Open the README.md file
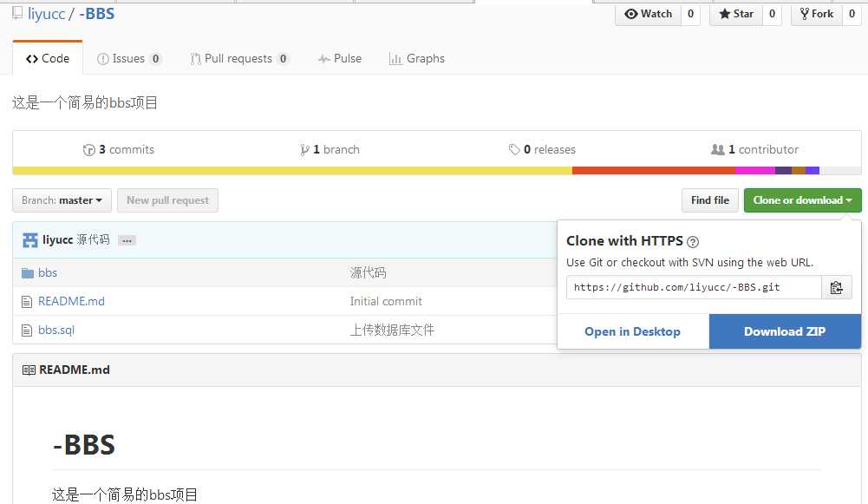 [x=71, y=301]
